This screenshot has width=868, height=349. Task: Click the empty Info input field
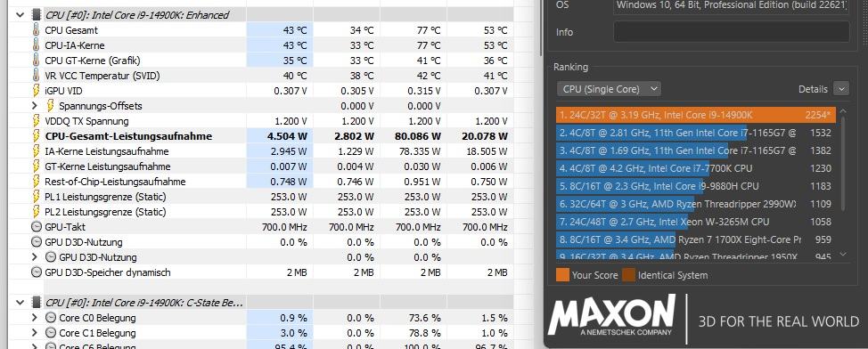click(732, 32)
